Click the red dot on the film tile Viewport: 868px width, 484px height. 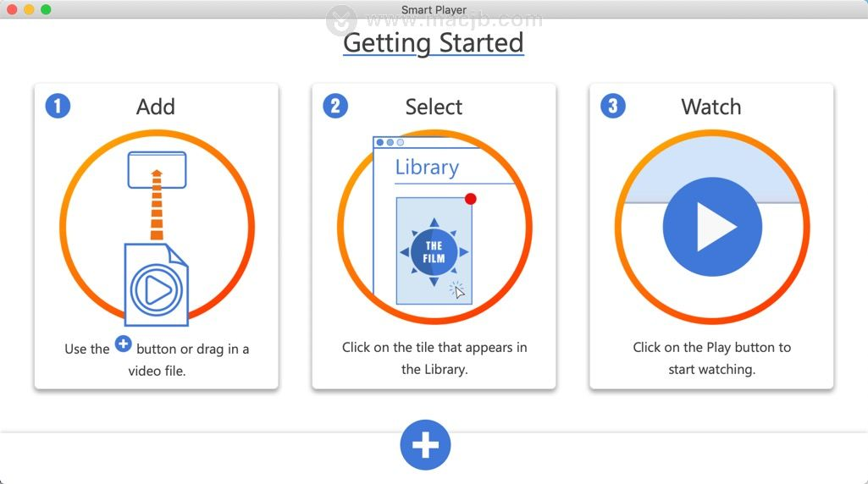point(471,199)
